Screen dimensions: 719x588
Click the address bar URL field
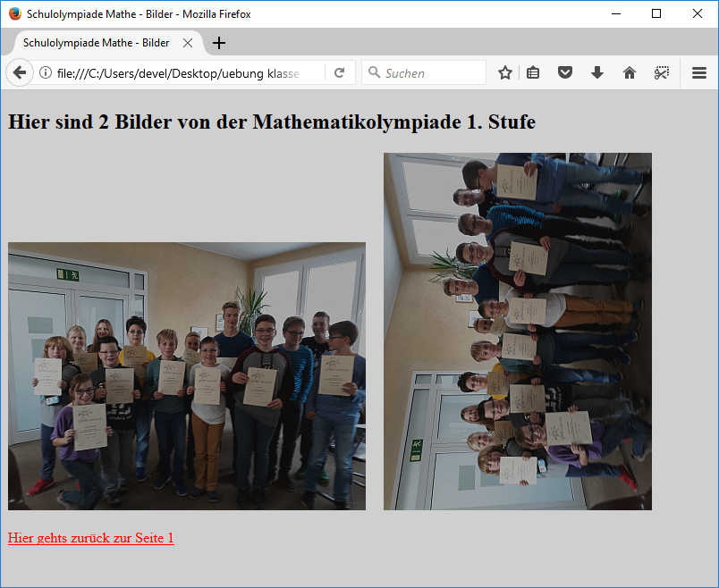[179, 73]
